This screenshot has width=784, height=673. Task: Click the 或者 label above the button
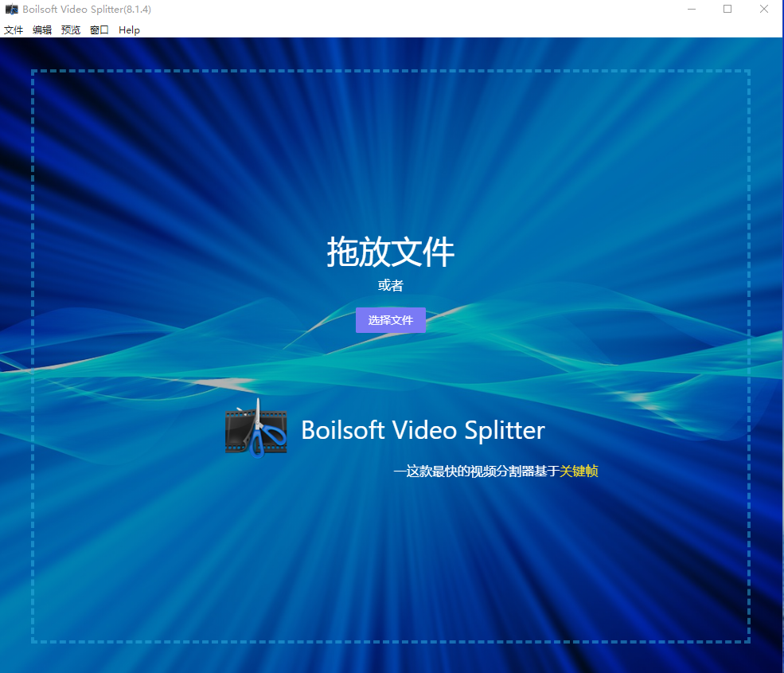391,286
